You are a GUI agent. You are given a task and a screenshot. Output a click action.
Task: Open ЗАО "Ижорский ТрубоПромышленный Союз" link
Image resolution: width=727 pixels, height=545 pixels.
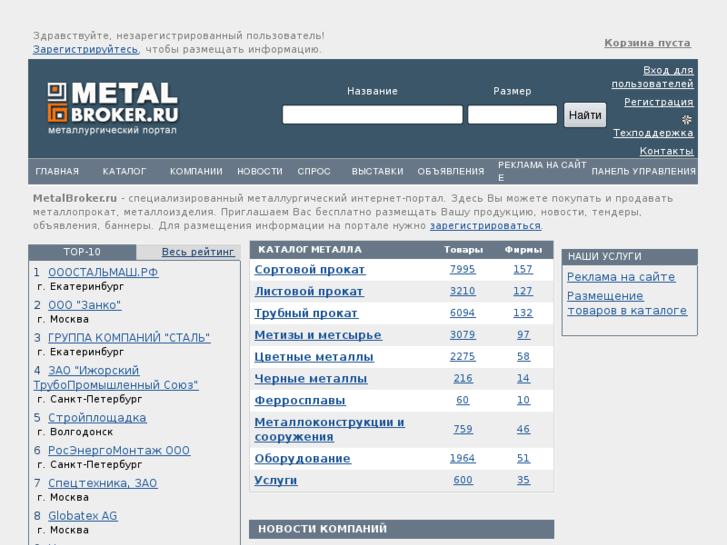pos(116,378)
